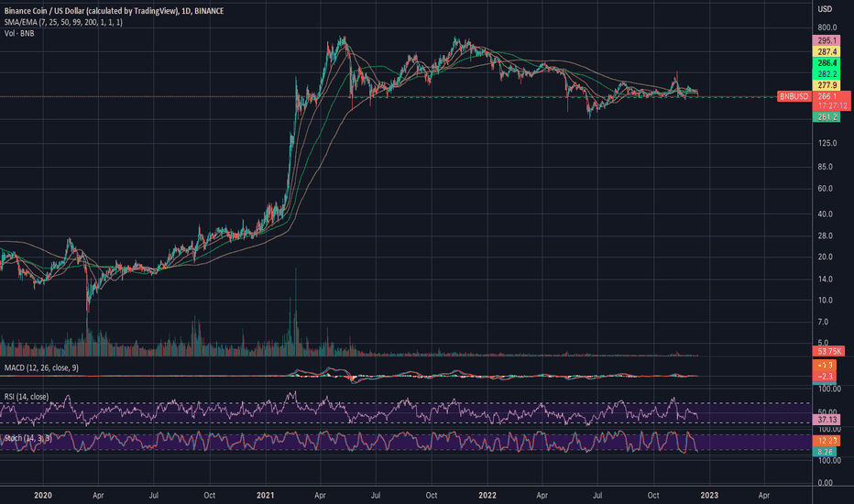This screenshot has height=504, width=854.
Task: Select the SMA/EMA indicator legend
Action: click(63, 22)
